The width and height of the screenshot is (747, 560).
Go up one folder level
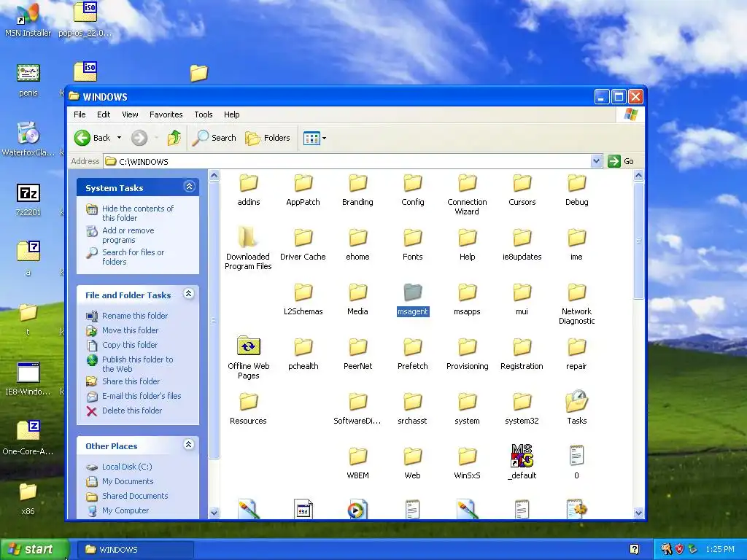point(174,138)
